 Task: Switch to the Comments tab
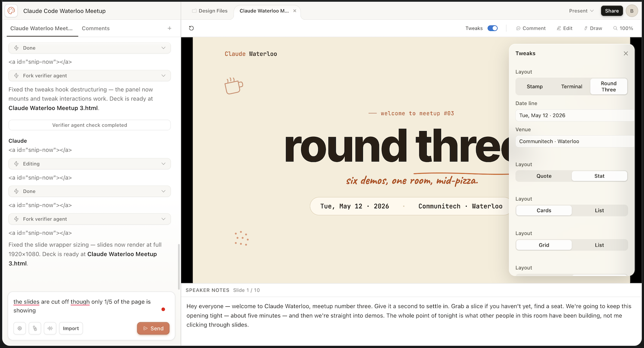(x=96, y=28)
